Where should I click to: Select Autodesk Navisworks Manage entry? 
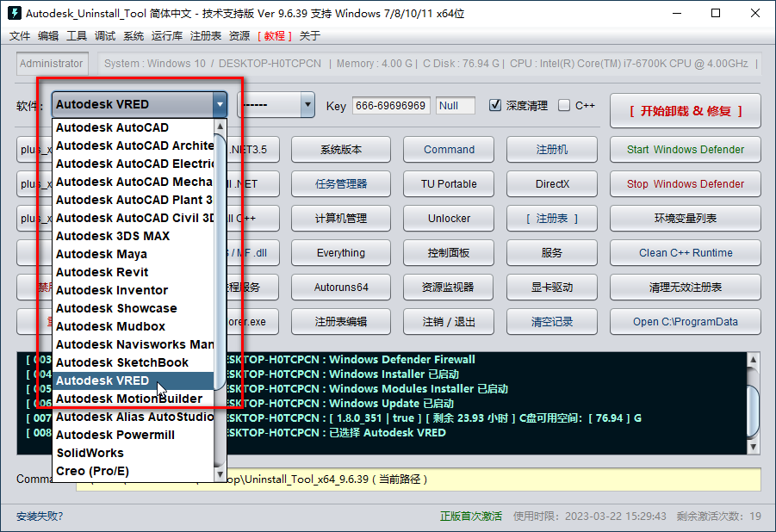(x=133, y=344)
